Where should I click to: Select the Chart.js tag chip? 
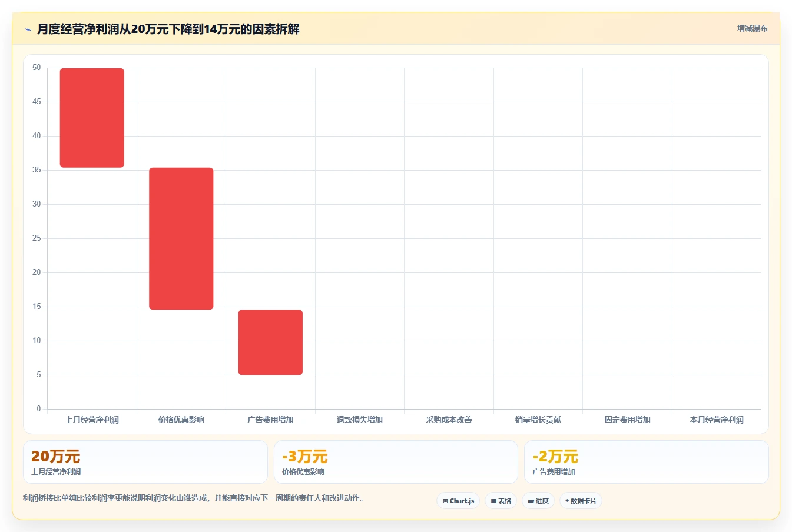tap(458, 501)
